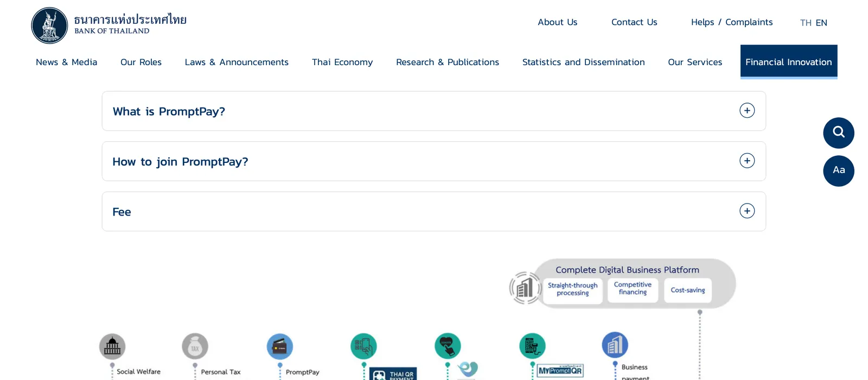Click the Personal Tax money bag icon
Screen dimensions: 868x380
(195, 346)
